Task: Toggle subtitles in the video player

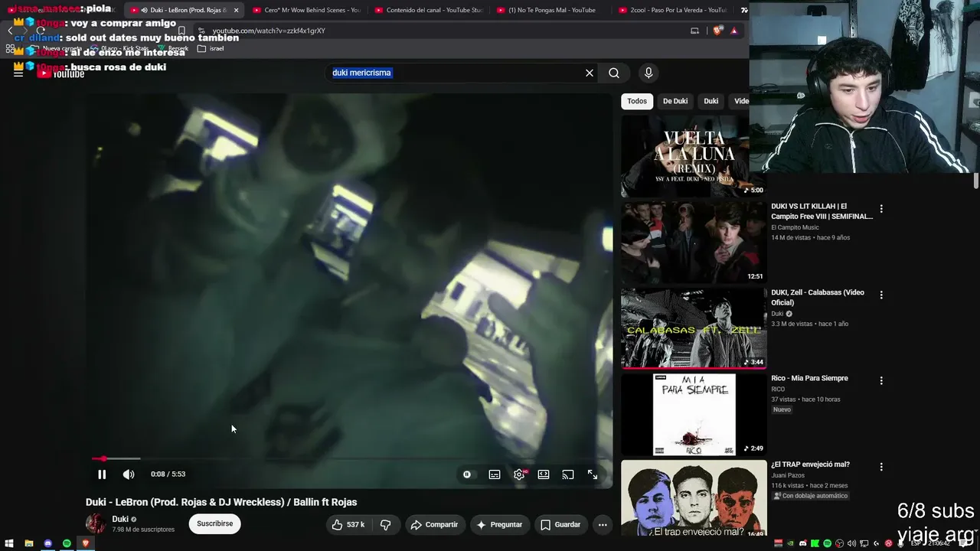Action: (x=495, y=474)
